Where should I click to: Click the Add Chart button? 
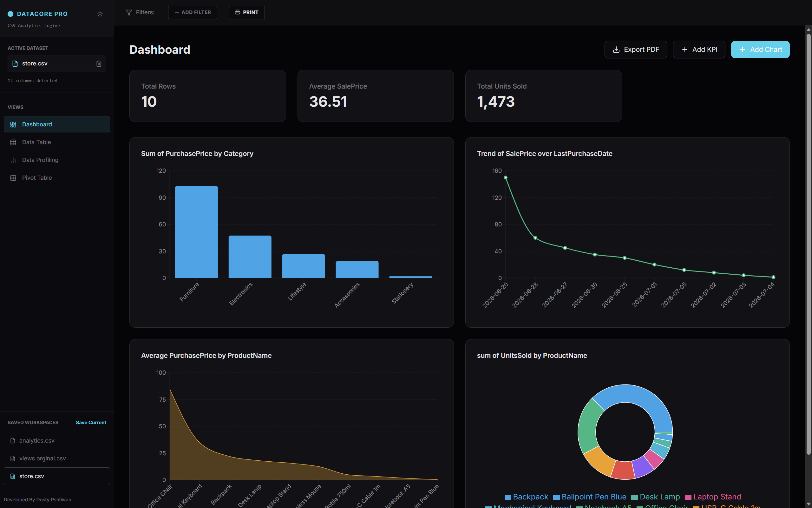coord(760,50)
